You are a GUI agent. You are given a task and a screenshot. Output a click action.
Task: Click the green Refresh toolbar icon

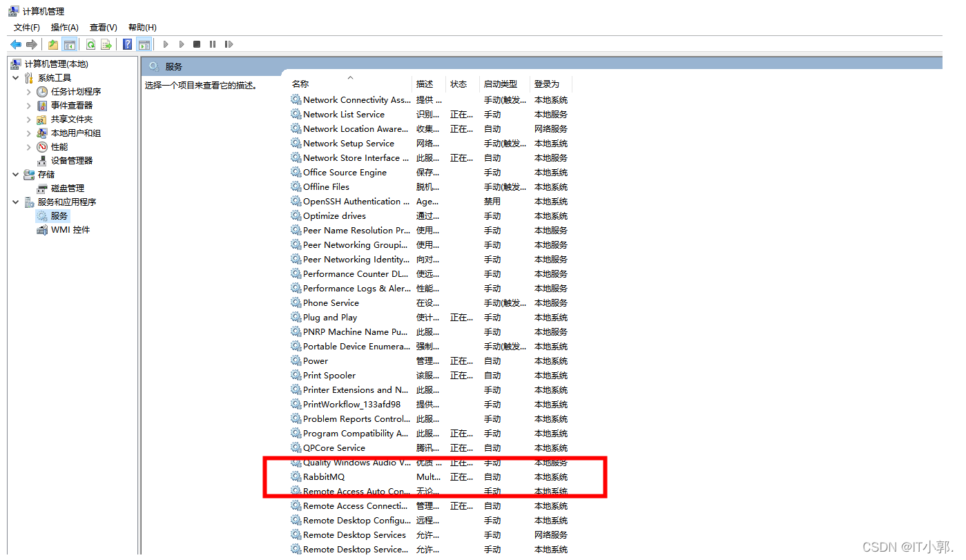90,44
